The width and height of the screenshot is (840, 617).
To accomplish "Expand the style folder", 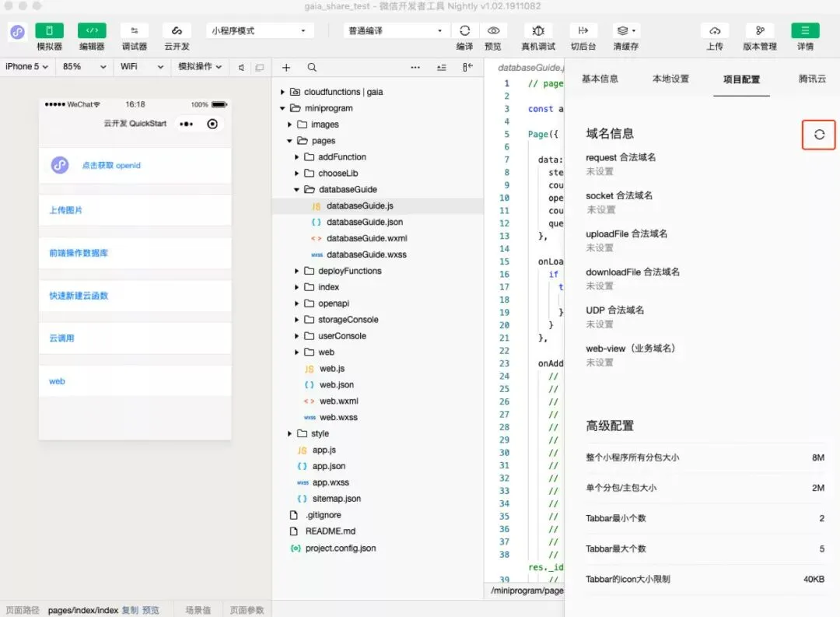I will pos(289,433).
